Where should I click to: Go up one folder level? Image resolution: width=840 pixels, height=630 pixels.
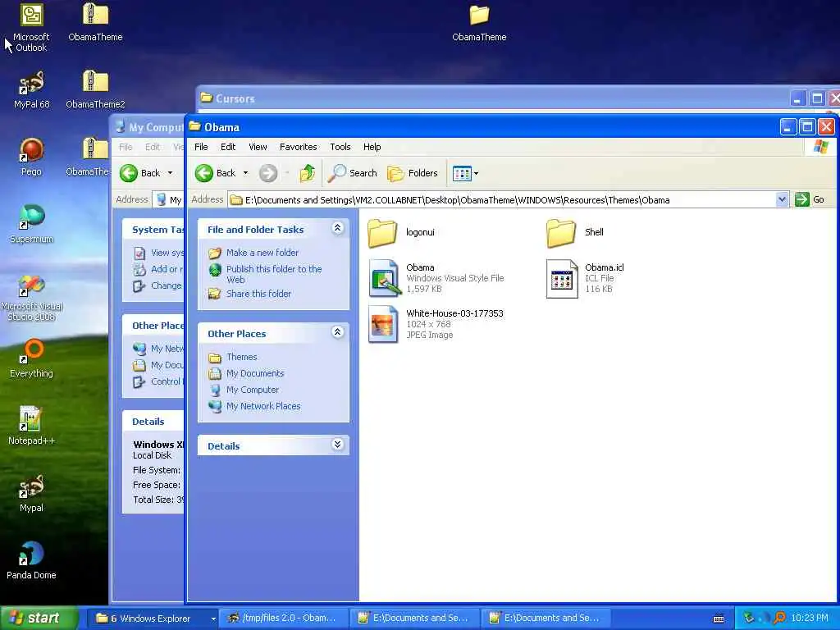307,173
